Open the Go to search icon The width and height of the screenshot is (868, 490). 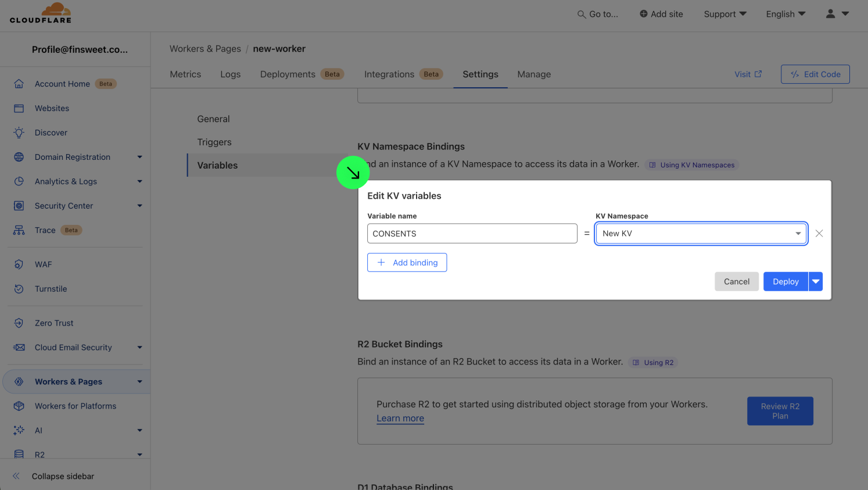pos(581,14)
